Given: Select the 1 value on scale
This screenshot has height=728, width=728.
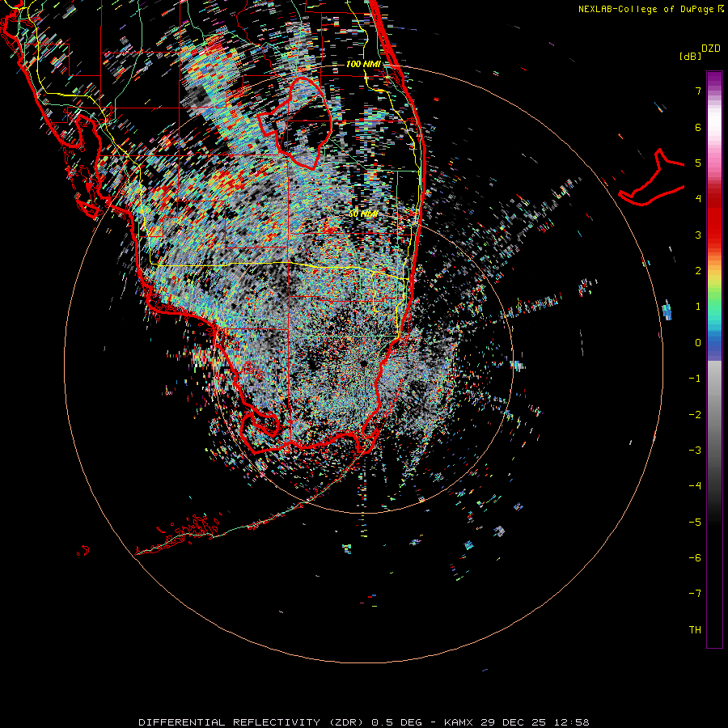Looking at the screenshot, I should coord(698,307).
